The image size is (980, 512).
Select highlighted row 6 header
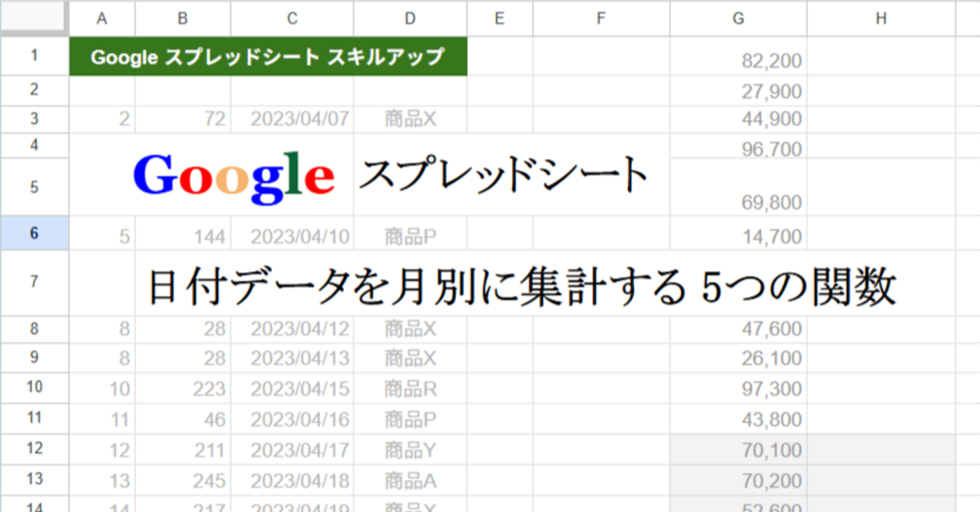34,234
